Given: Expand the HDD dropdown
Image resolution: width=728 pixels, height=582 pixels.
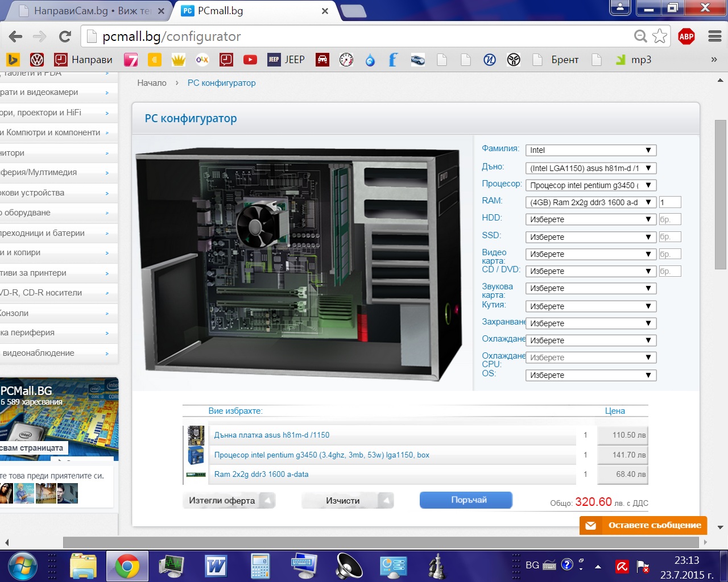Looking at the screenshot, I should tap(590, 219).
